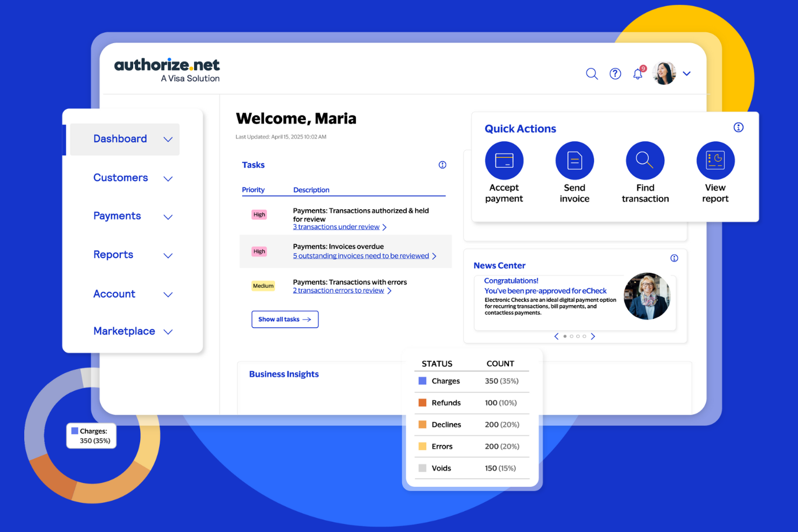The width and height of the screenshot is (798, 532).
Task: Select the second carousel dot indicator
Action: tap(571, 336)
